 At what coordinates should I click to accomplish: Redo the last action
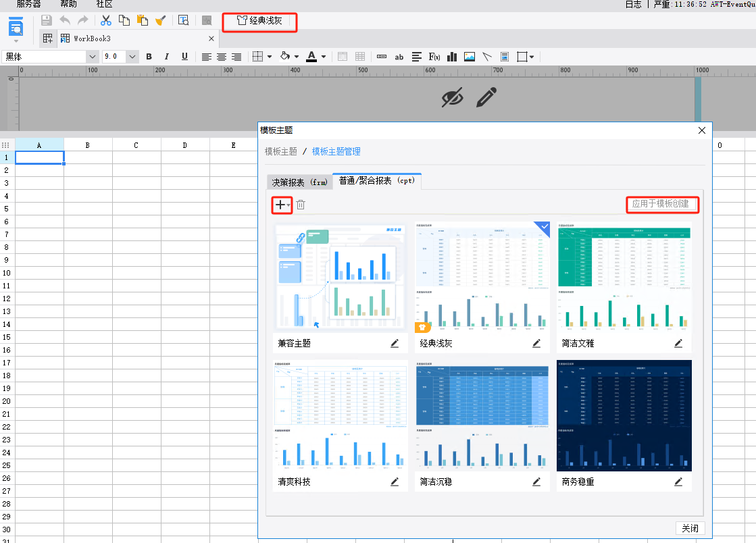coord(83,20)
